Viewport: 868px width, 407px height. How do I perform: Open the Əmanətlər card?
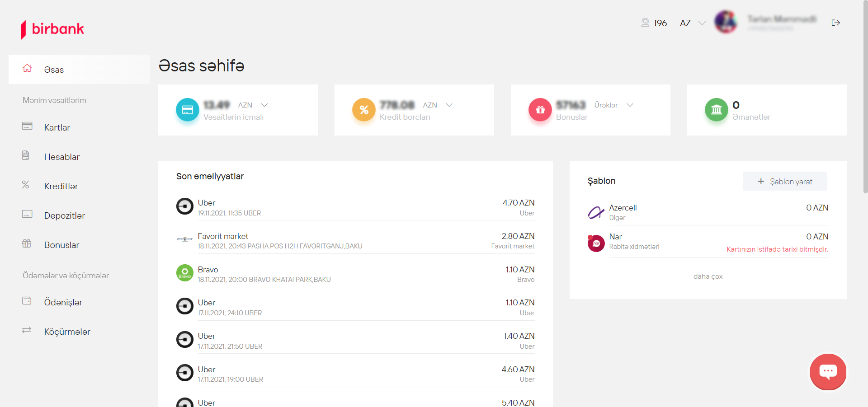click(x=767, y=110)
